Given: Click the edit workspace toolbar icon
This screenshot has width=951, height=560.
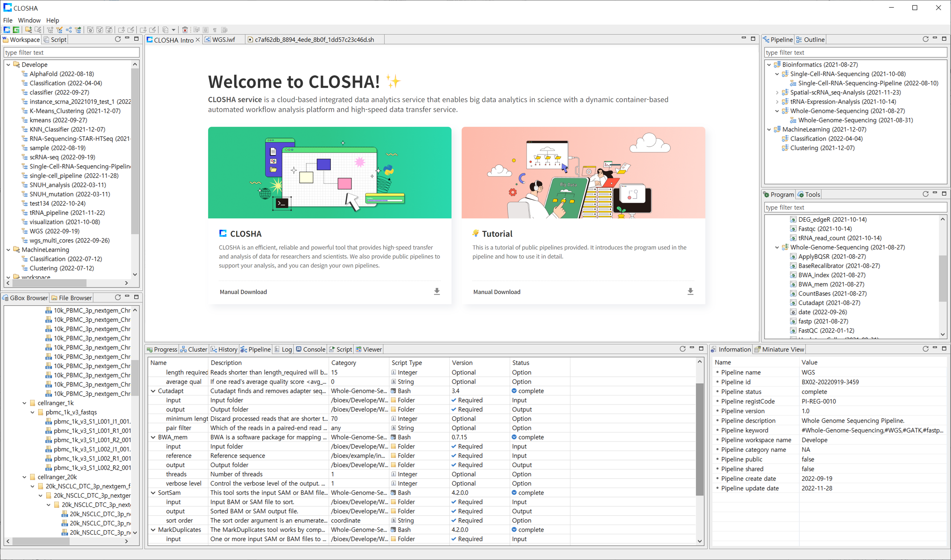Looking at the screenshot, I should [38, 30].
